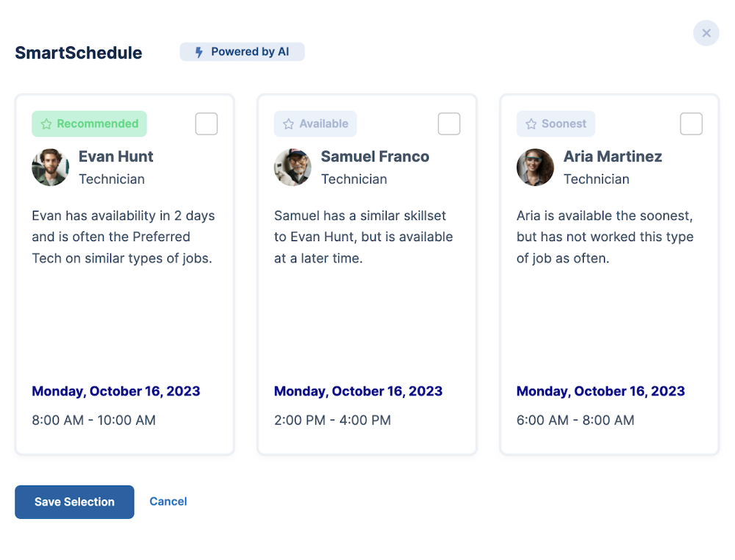
Task: Check the box for Evan Hunt
Action: point(207,124)
